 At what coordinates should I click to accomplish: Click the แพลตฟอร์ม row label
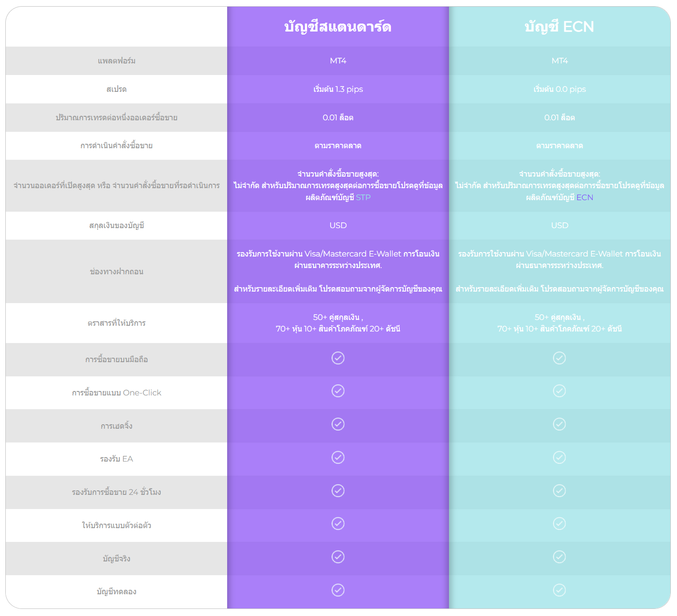(x=116, y=61)
